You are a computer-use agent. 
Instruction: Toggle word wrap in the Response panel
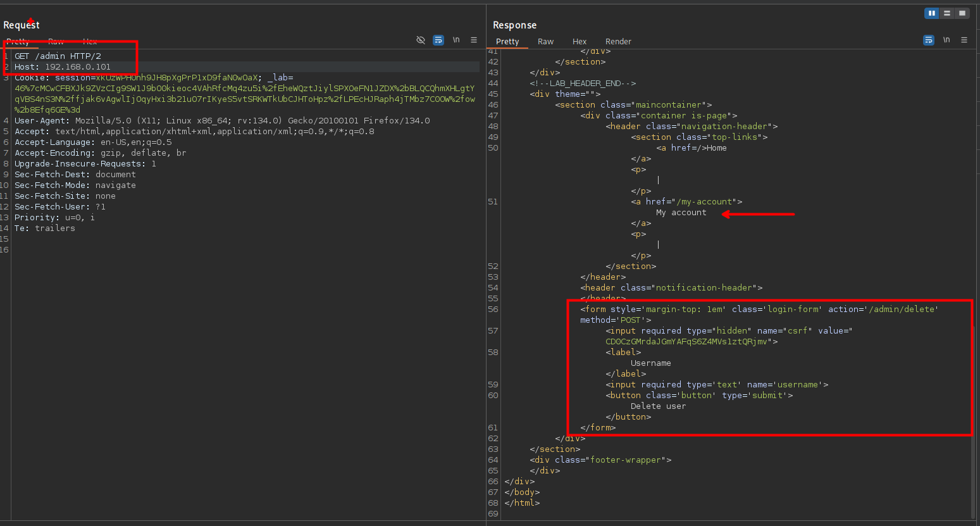click(929, 40)
